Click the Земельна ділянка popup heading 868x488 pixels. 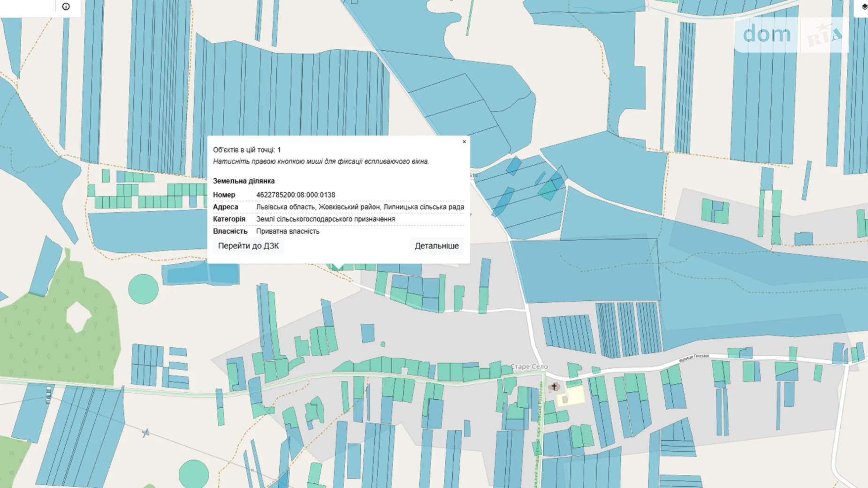pos(244,181)
